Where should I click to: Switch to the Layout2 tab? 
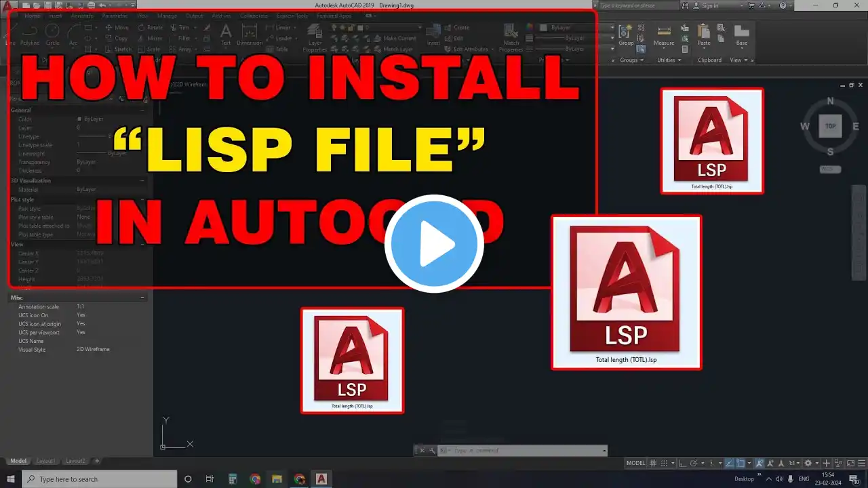(x=75, y=461)
